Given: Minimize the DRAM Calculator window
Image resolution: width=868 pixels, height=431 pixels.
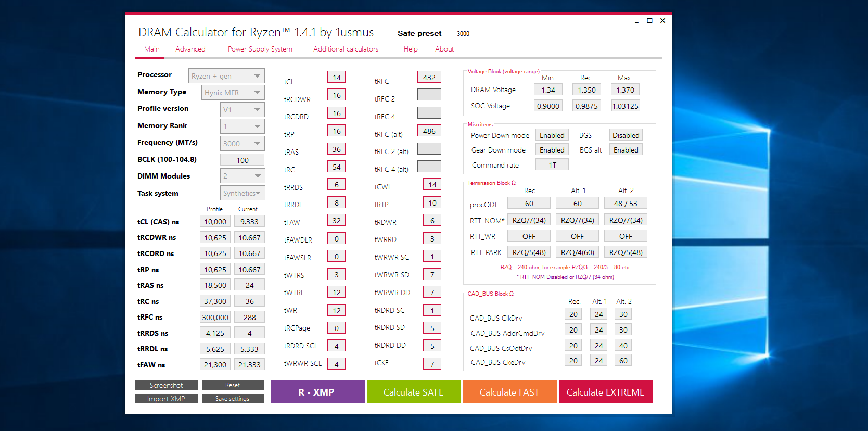Looking at the screenshot, I should click(636, 21).
